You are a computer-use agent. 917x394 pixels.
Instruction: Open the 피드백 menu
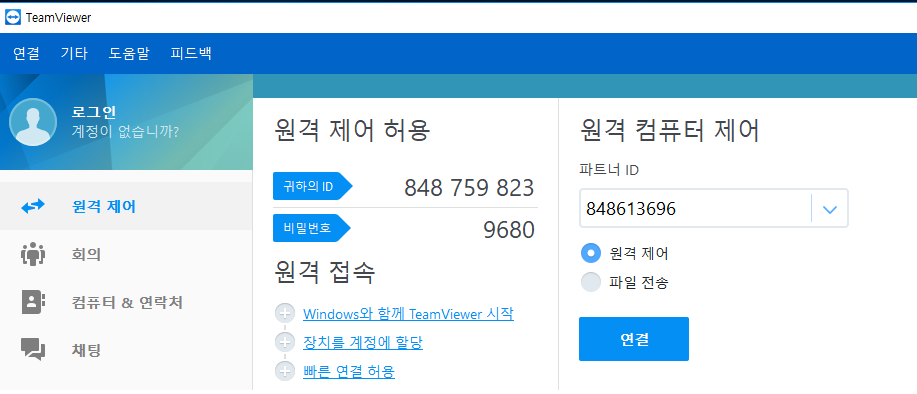coord(191,54)
